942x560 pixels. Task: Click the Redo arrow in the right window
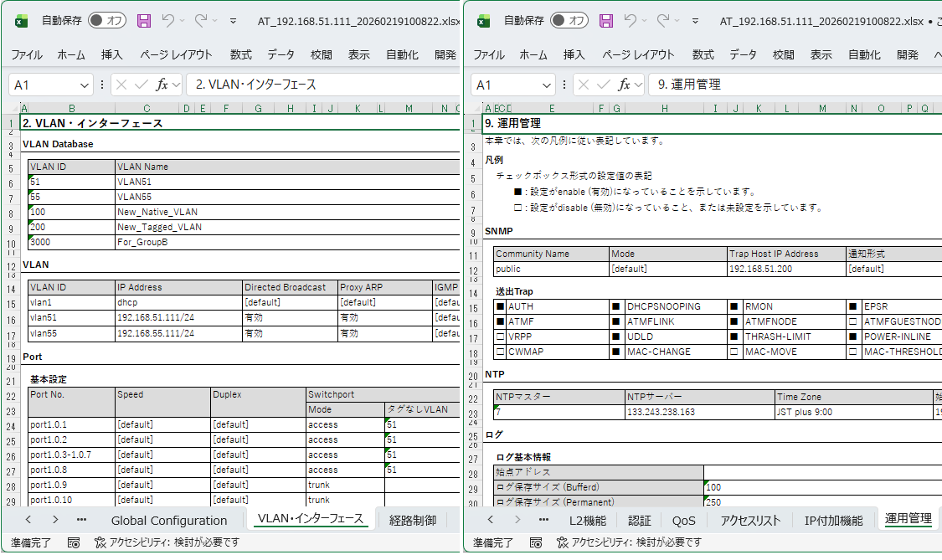pyautogui.click(x=663, y=21)
